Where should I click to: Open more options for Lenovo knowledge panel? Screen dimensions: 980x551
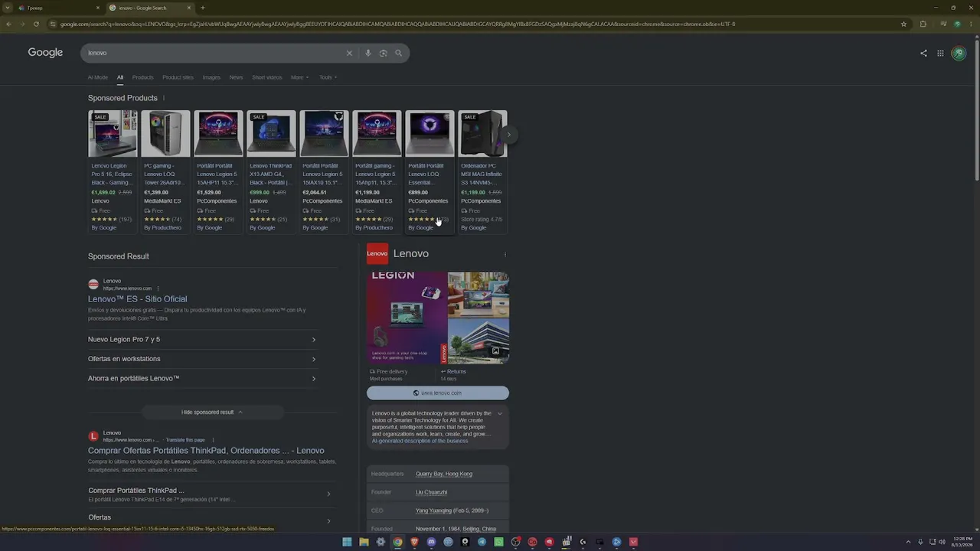point(505,254)
